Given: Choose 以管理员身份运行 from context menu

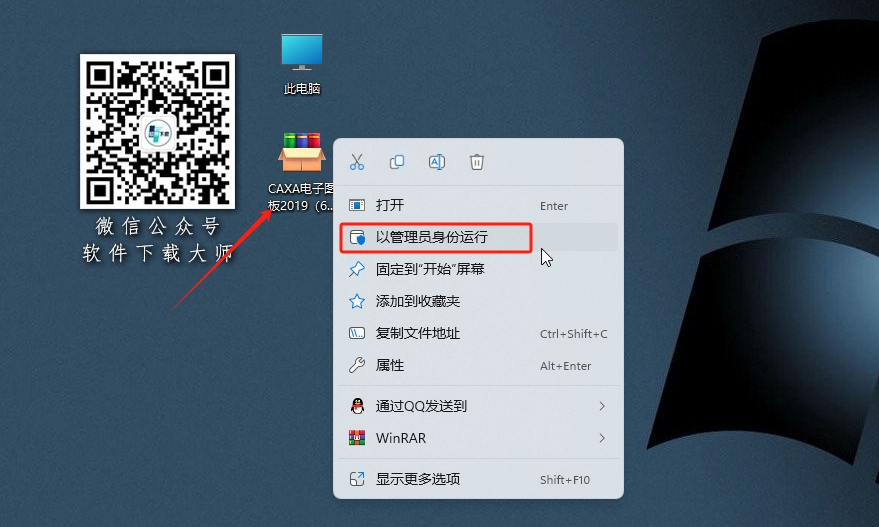Looking at the screenshot, I should (x=478, y=237).
